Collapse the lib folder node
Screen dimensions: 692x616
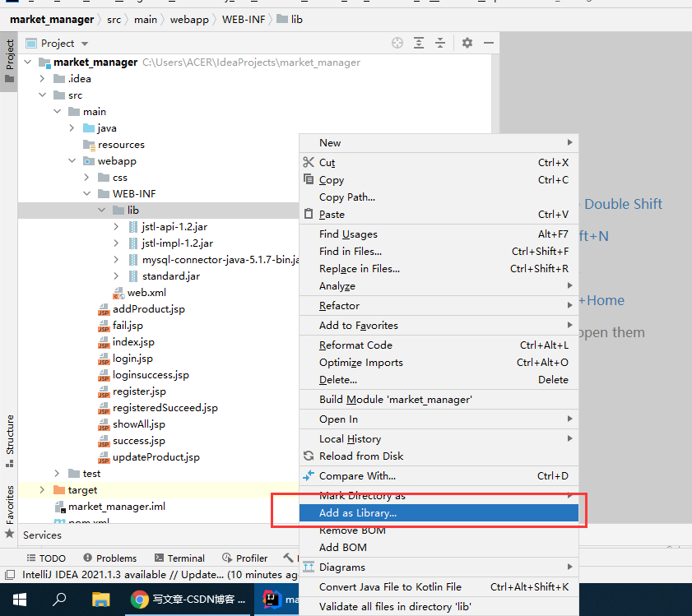point(101,210)
